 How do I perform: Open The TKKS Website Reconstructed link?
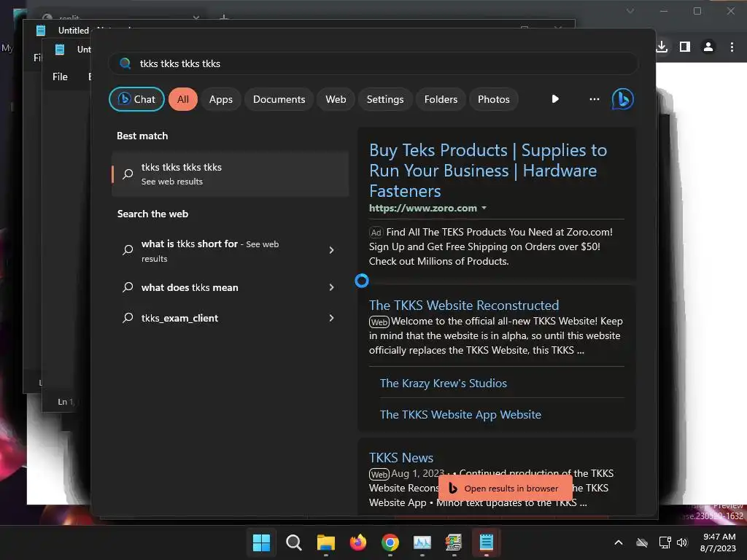464,306
